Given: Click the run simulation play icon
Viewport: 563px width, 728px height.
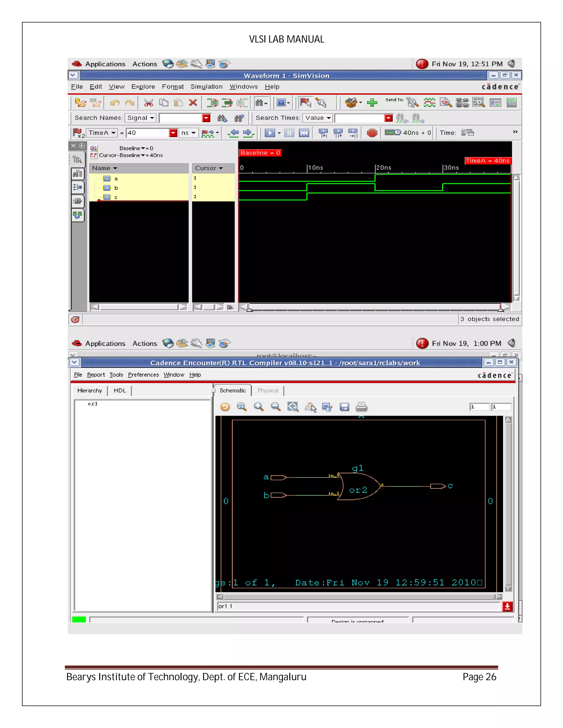Looking at the screenshot, I should tap(270, 133).
